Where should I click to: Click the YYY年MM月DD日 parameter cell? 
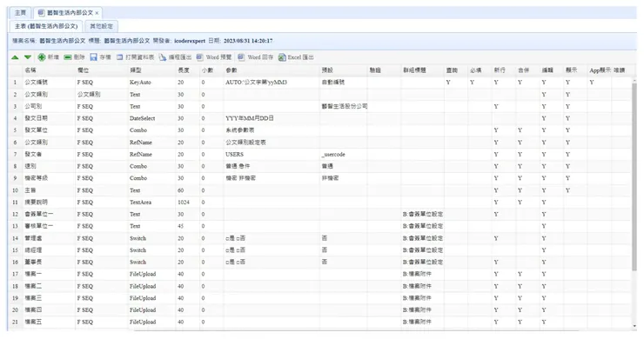271,118
